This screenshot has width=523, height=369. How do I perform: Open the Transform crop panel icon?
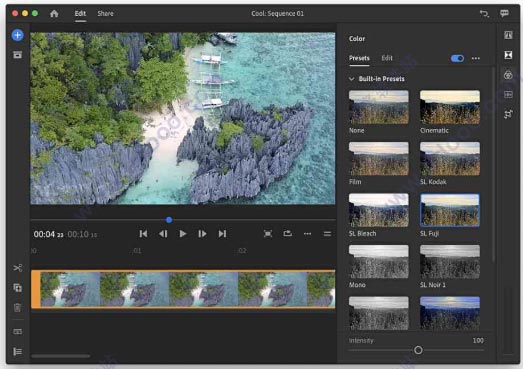(508, 114)
